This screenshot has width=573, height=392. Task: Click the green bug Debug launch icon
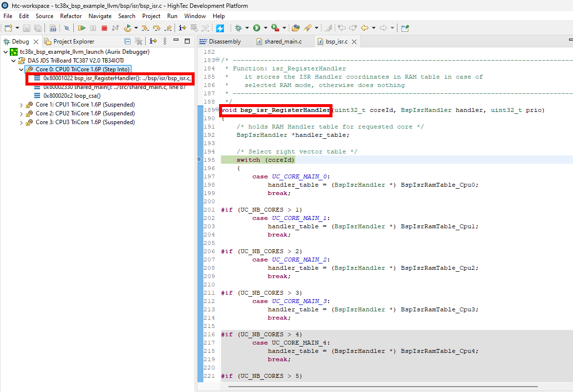pyautogui.click(x=239, y=28)
